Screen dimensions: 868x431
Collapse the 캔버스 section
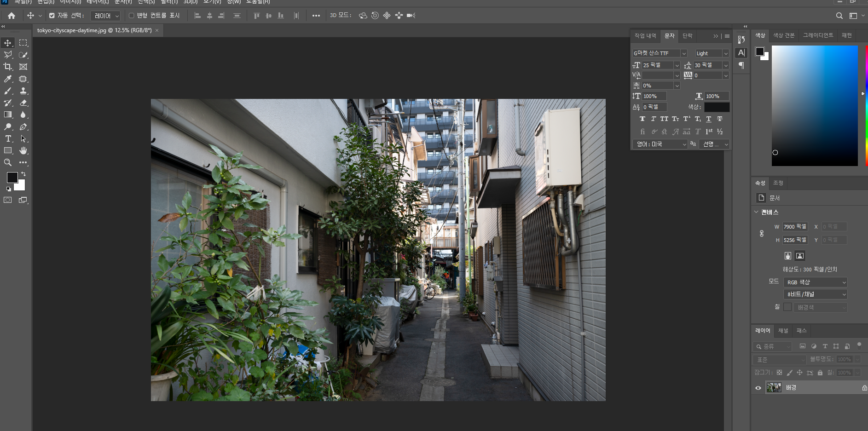(x=756, y=212)
